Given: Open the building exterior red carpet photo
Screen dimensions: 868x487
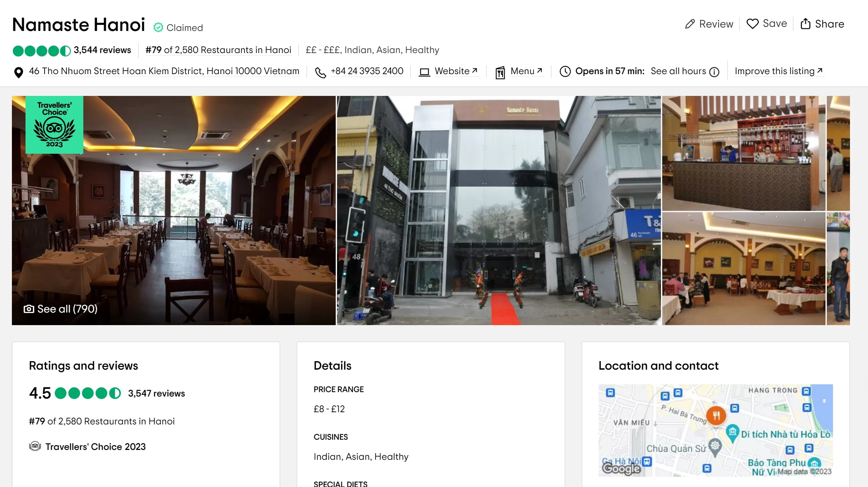Looking at the screenshot, I should (x=499, y=210).
